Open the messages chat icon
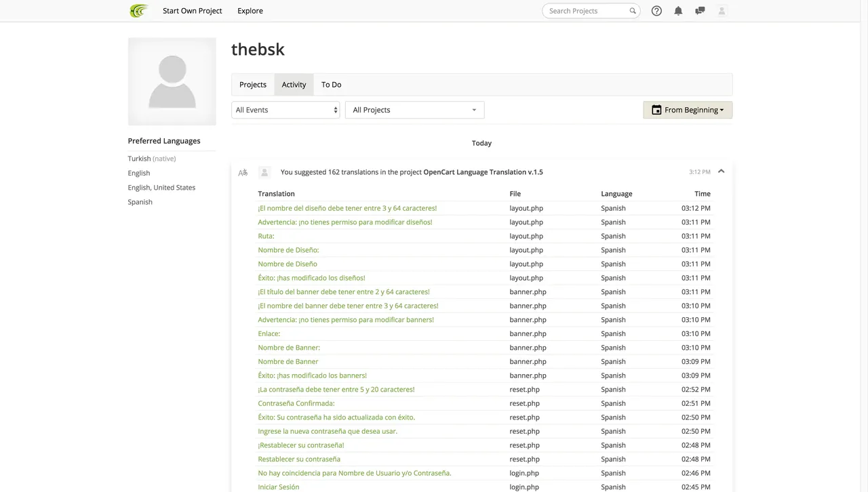868x492 pixels. [700, 11]
